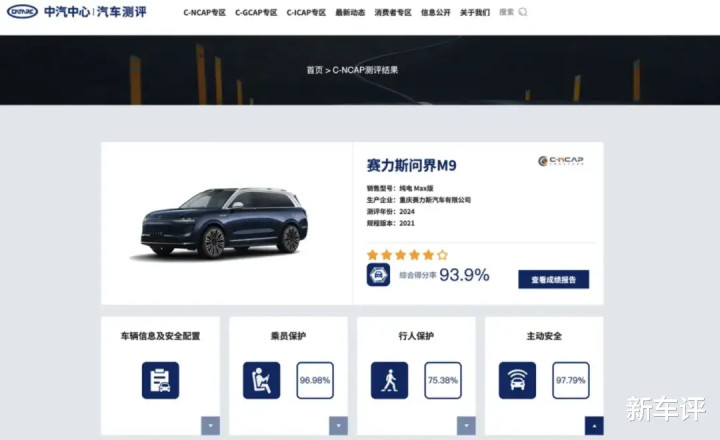Click the 首页 breadcrumb link

[315, 70]
